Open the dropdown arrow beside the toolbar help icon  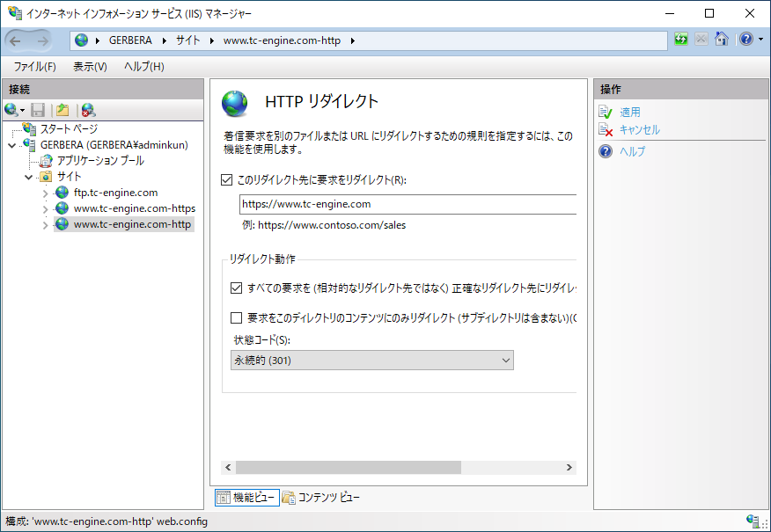760,40
